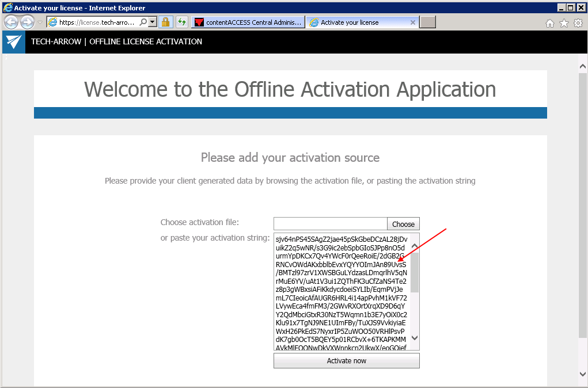Click the Back navigation arrow
588x388 pixels.
pos(10,22)
